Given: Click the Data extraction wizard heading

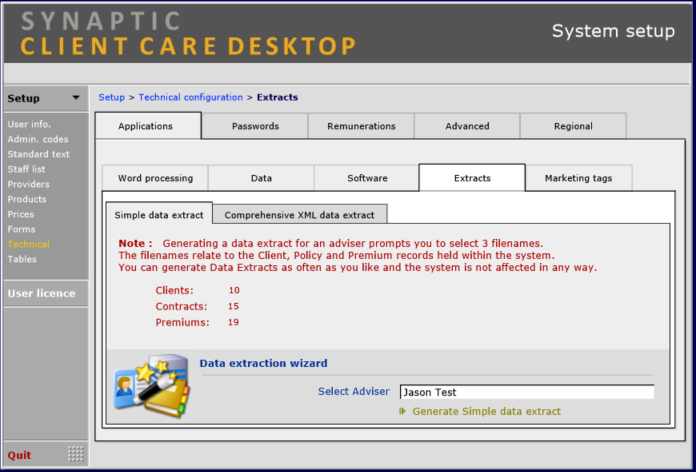Looking at the screenshot, I should pyautogui.click(x=263, y=363).
